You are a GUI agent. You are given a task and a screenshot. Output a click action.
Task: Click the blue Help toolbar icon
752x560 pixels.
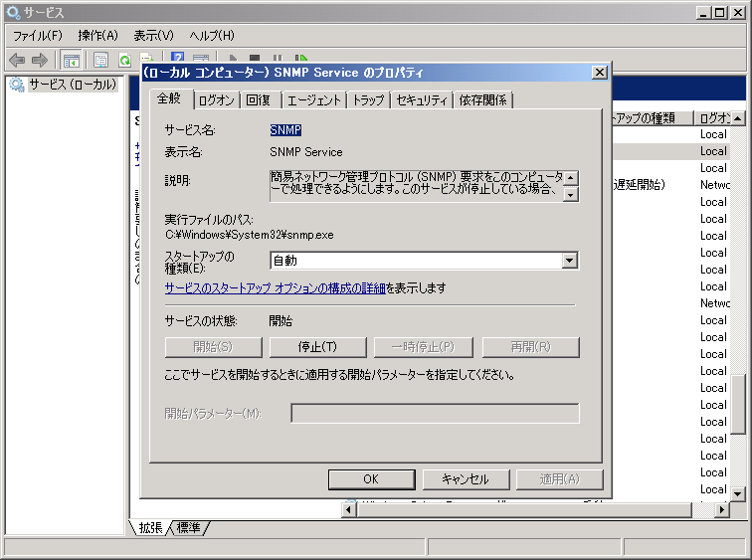coord(177,58)
